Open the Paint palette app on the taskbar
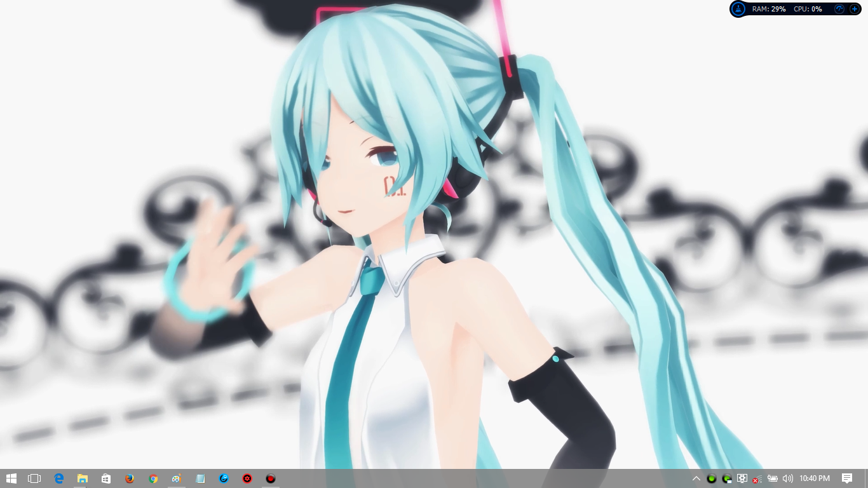Image resolution: width=868 pixels, height=488 pixels. [x=177, y=478]
